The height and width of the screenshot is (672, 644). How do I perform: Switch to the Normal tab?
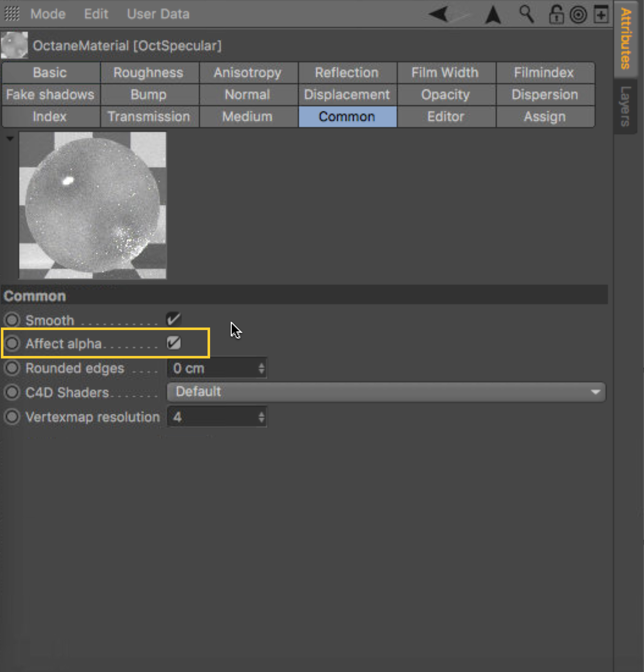[248, 94]
